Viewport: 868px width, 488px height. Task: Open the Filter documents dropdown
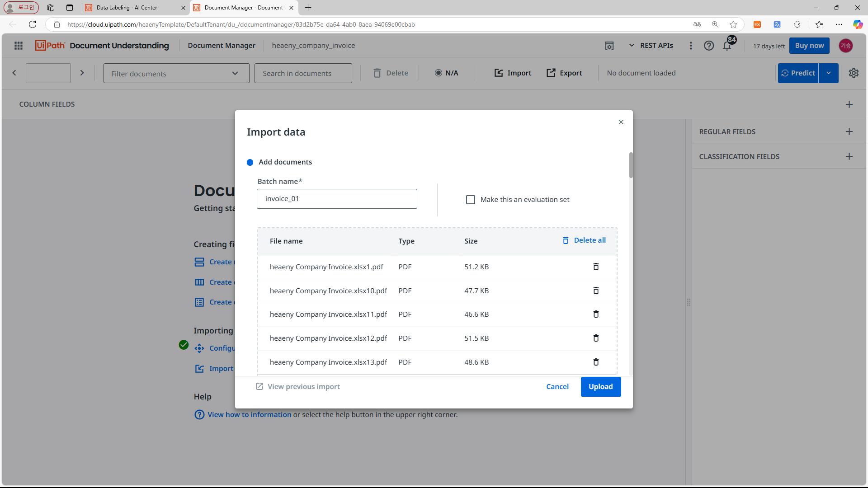tap(176, 74)
